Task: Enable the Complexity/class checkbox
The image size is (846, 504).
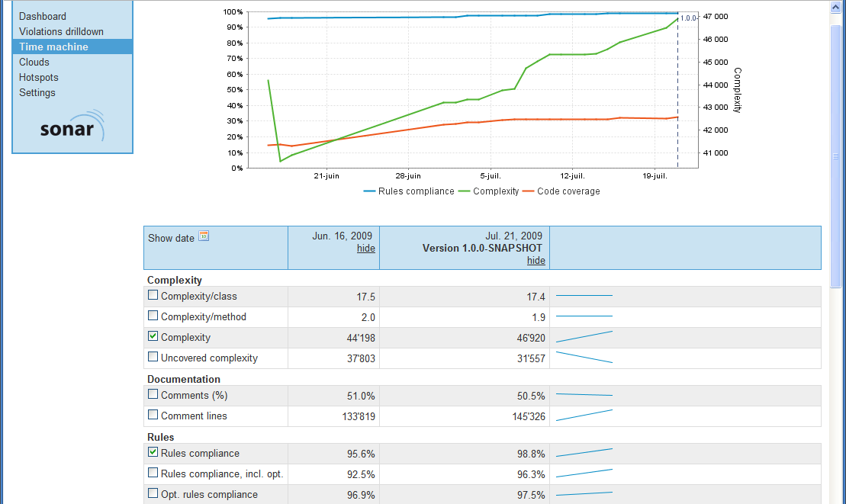Action: (153, 295)
